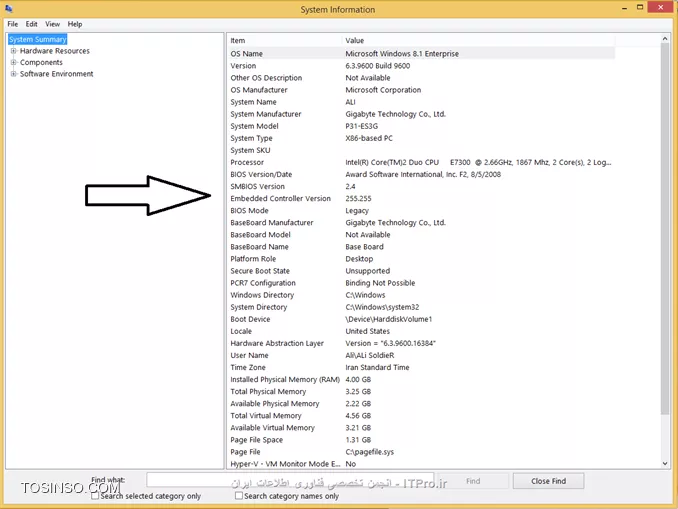Open the File menu
678x509 pixels.
[13, 24]
